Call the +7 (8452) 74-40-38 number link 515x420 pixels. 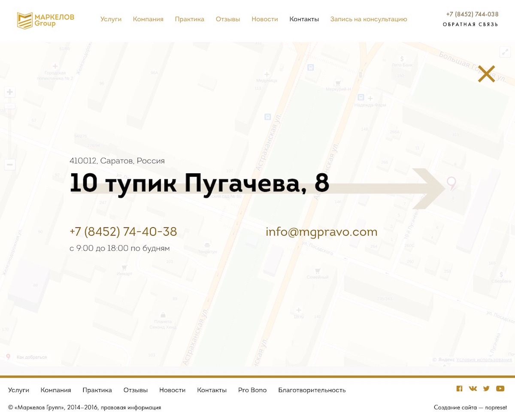(123, 232)
